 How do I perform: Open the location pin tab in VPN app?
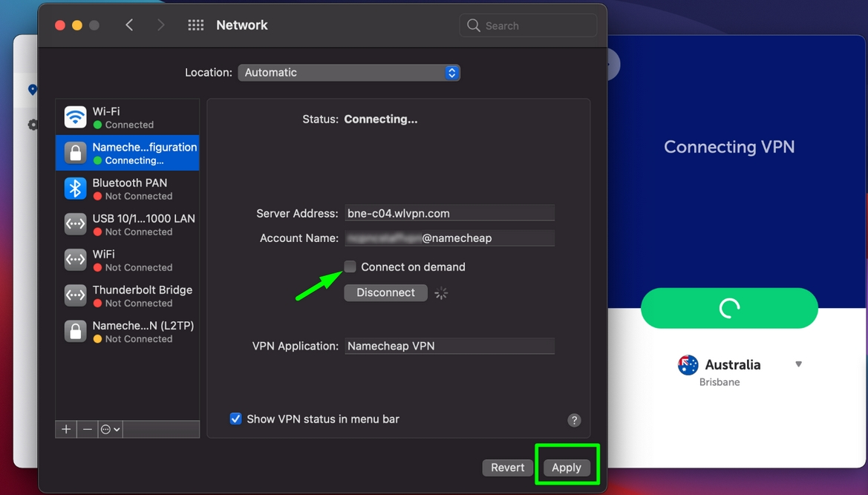(x=33, y=90)
